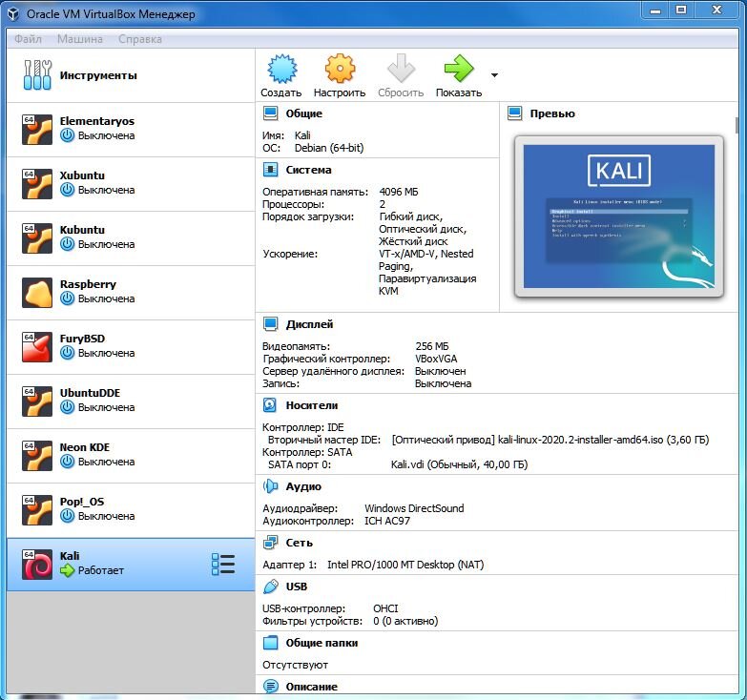This screenshot has height=700, width=747.
Task: Click the VBoxVGA graphics controller value
Action: pos(436,359)
